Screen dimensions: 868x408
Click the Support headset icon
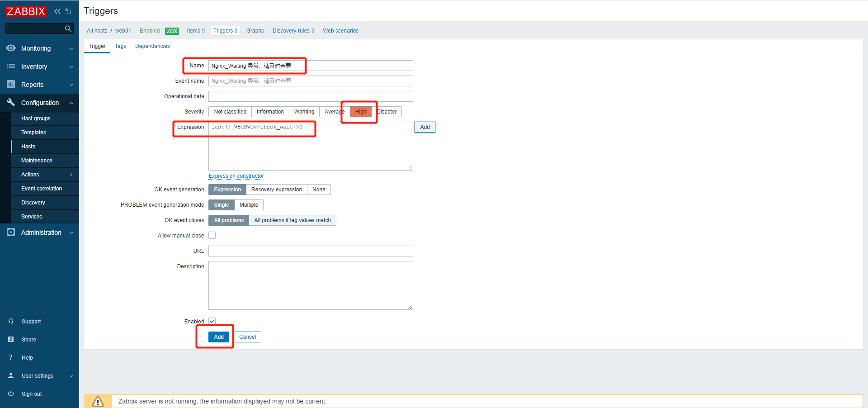[11, 321]
